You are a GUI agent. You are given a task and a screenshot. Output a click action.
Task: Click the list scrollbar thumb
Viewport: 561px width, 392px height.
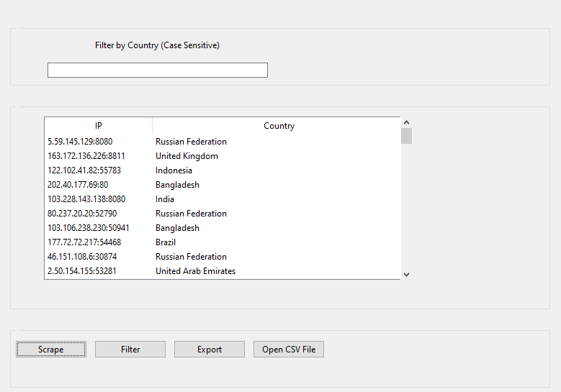click(406, 136)
